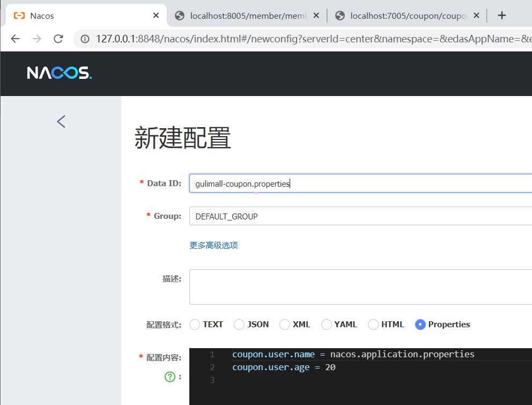Select the HTML format radio button

[373, 325]
